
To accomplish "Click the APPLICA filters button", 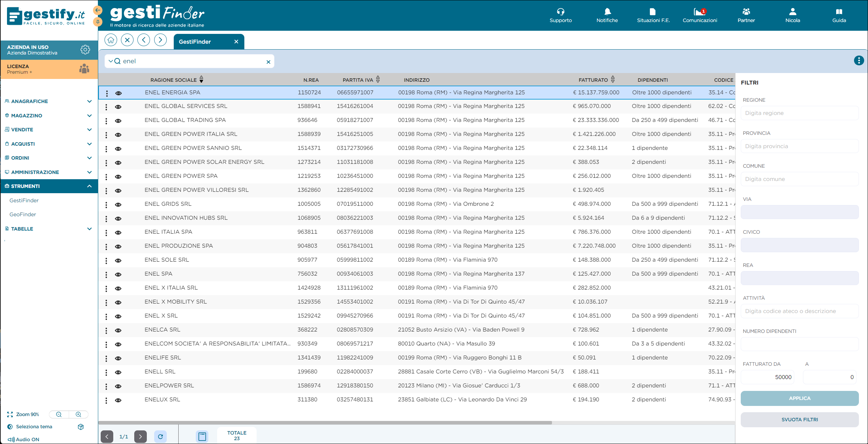I will click(799, 398).
